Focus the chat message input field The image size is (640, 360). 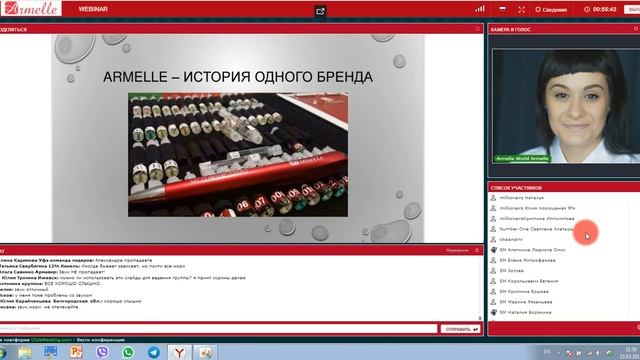(218, 329)
